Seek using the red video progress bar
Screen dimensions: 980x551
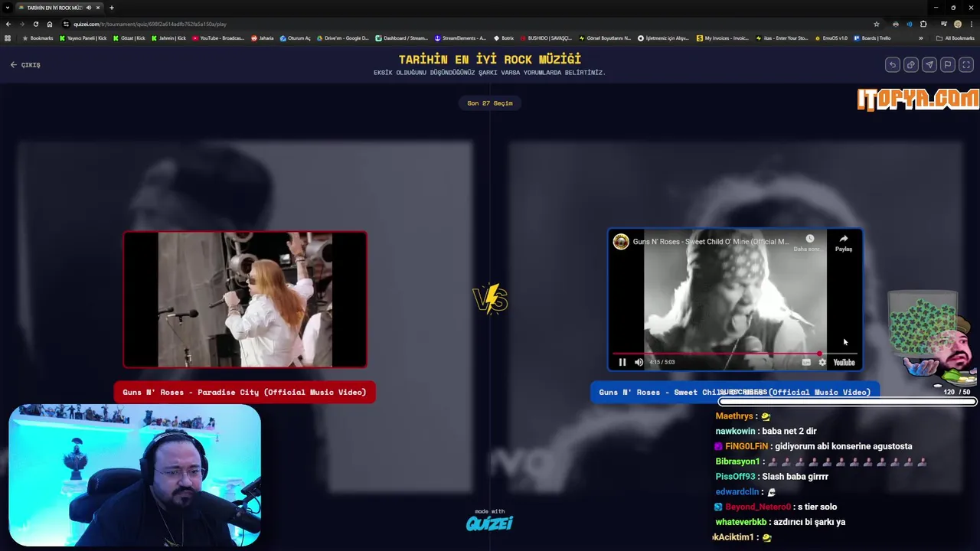point(735,354)
